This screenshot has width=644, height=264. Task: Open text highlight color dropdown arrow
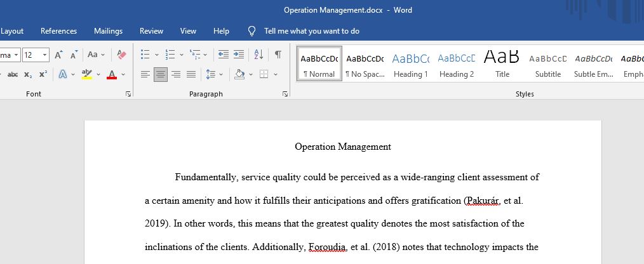[98, 74]
